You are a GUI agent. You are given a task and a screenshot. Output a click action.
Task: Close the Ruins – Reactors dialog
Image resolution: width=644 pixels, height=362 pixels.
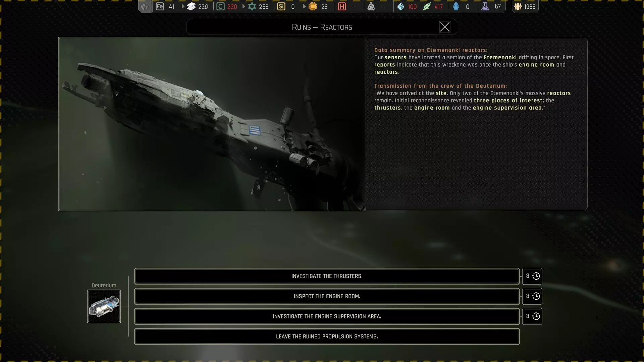coord(445,27)
